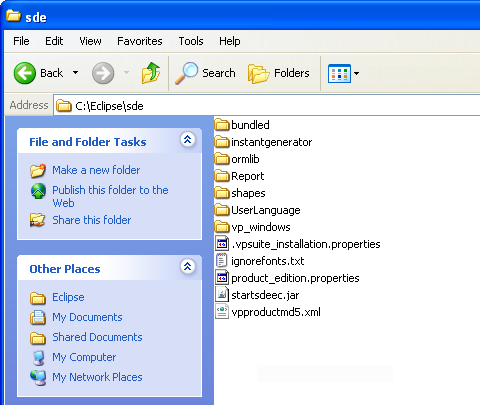Click the product_edition.properties file name
This screenshot has height=405, width=480.
click(295, 278)
